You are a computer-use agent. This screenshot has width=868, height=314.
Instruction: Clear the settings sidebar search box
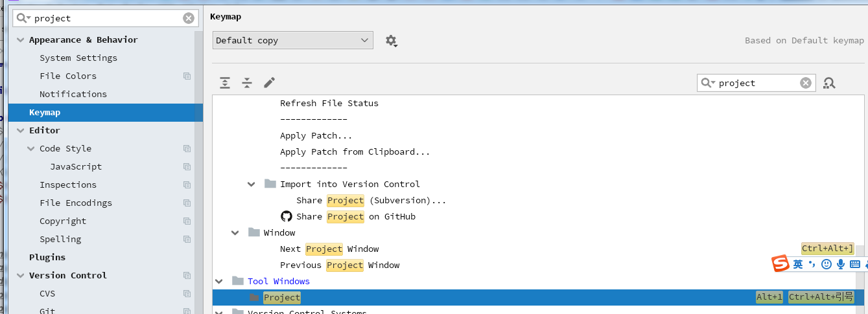pos(189,18)
